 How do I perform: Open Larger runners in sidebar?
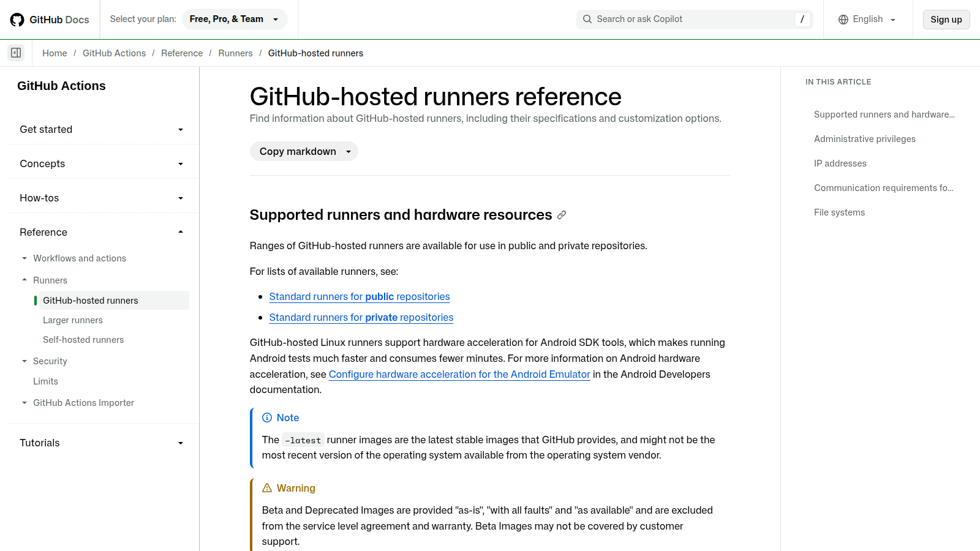tap(73, 320)
